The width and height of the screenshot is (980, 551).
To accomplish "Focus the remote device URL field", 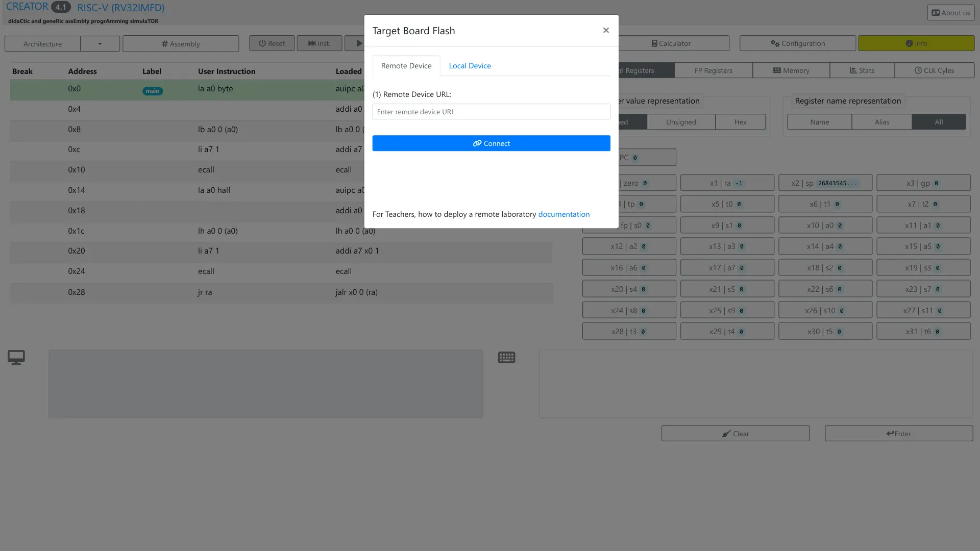I will [491, 112].
